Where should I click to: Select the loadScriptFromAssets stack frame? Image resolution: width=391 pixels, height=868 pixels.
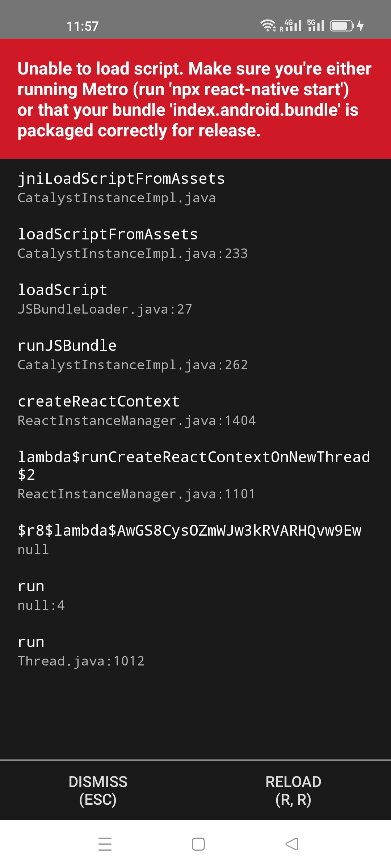pyautogui.click(x=195, y=243)
